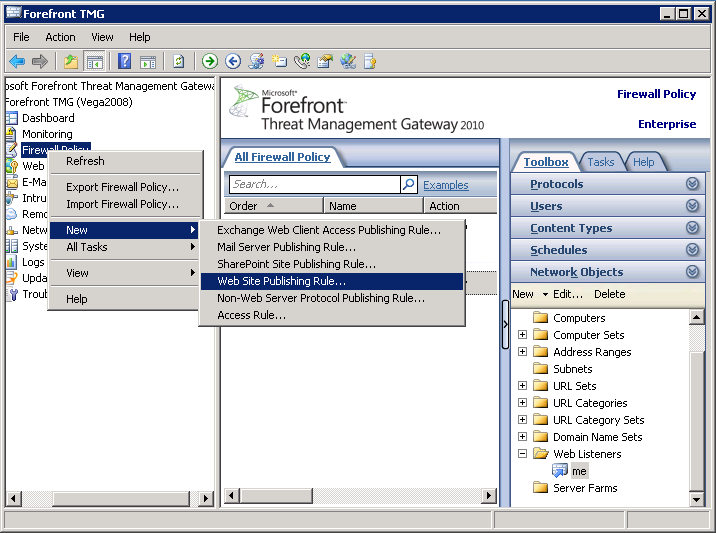Open the Examples link
The image size is (716, 533).
click(445, 185)
